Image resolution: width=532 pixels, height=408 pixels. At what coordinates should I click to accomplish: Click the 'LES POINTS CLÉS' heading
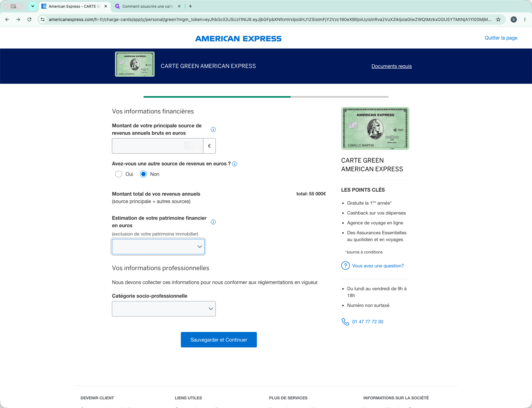coord(363,190)
